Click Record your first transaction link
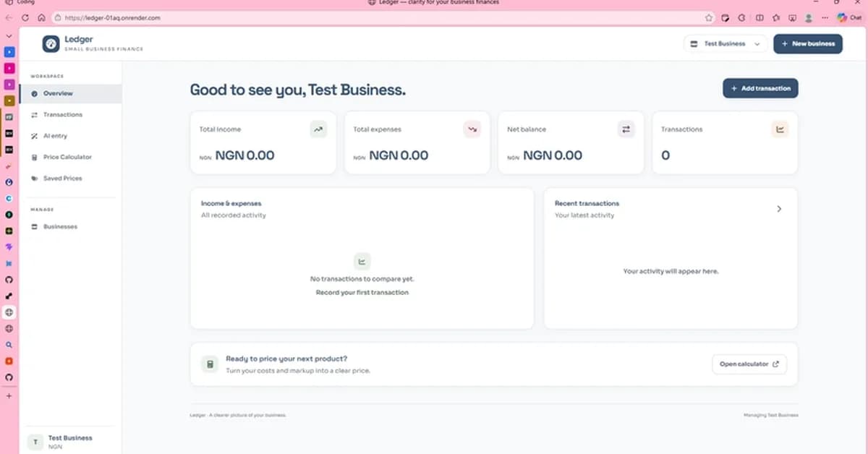Viewport: 868px width, 454px height. 362,292
